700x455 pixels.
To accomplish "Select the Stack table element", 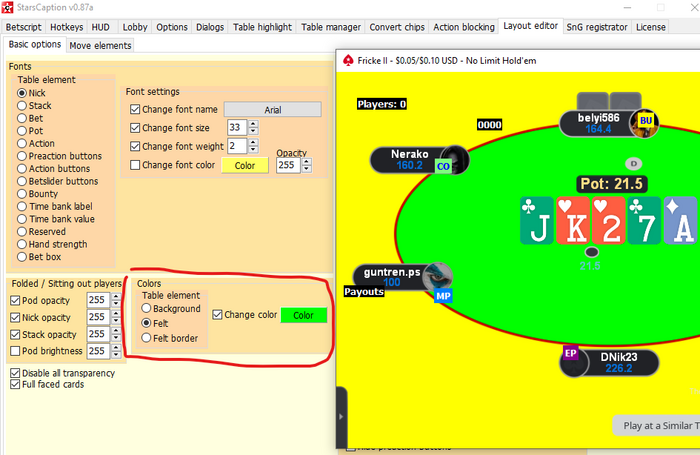I will point(21,105).
